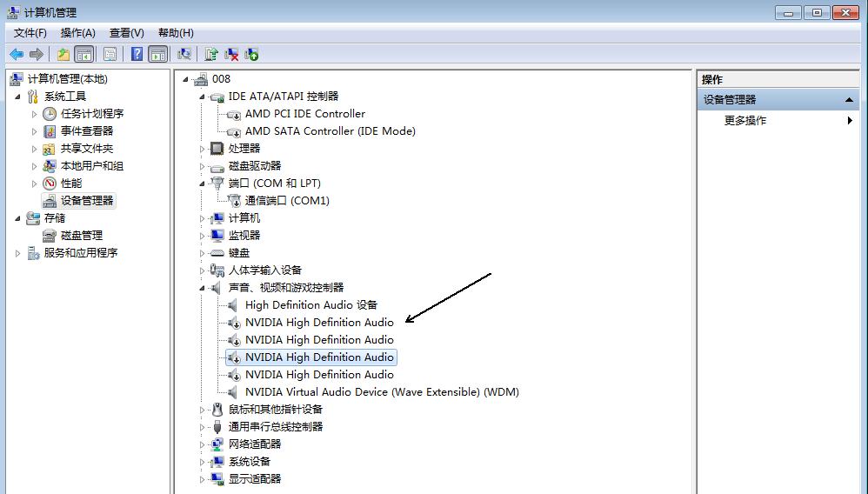Open the 文件(F) menu
Image resolution: width=868 pixels, height=494 pixels.
tap(30, 33)
